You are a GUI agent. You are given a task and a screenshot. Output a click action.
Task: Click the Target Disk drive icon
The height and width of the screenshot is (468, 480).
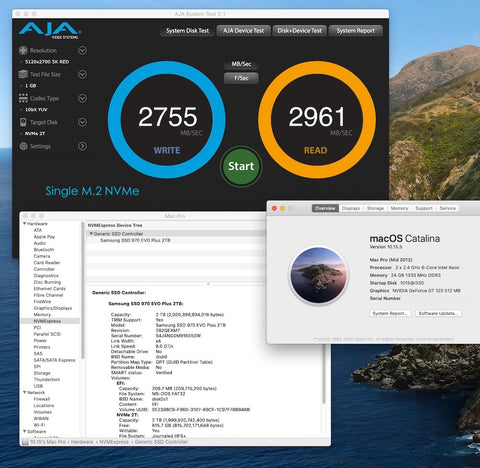(23, 122)
